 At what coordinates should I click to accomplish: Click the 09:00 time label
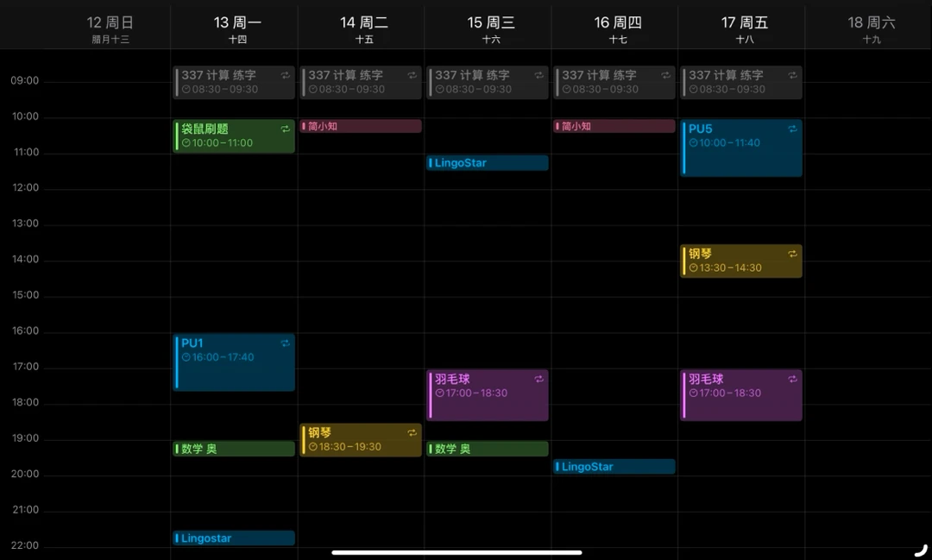(24, 81)
